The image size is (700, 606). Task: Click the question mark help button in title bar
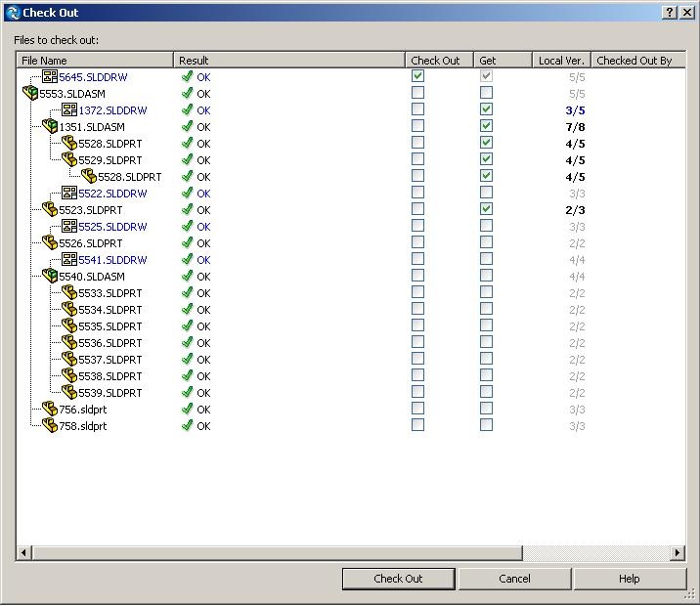[x=669, y=13]
